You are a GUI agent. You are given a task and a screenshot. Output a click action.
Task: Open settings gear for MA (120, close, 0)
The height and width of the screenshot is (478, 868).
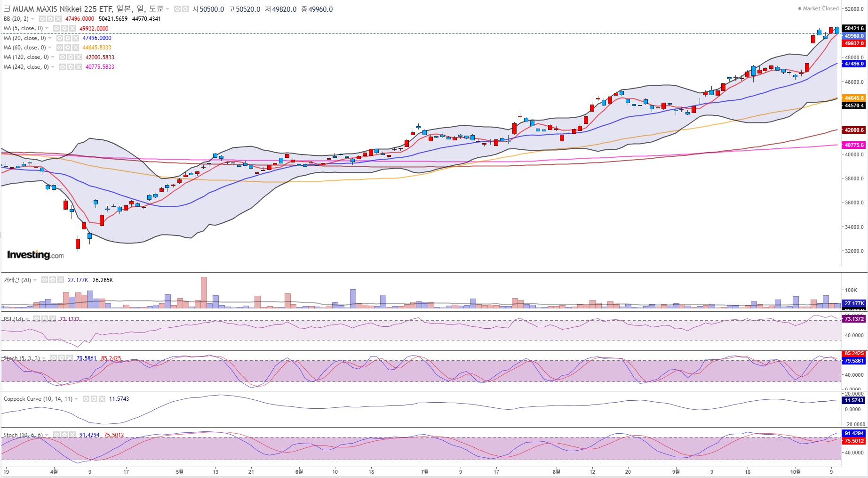pos(70,57)
